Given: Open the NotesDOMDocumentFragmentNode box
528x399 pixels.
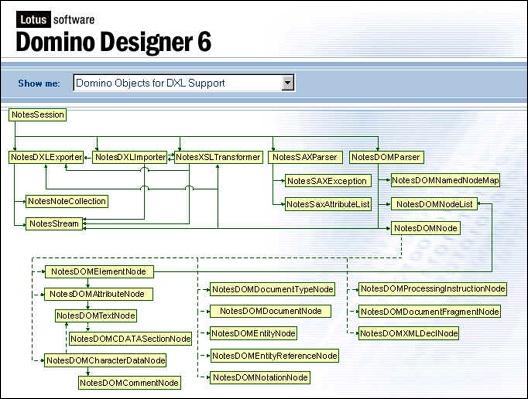Looking at the screenshot, I should click(429, 312).
